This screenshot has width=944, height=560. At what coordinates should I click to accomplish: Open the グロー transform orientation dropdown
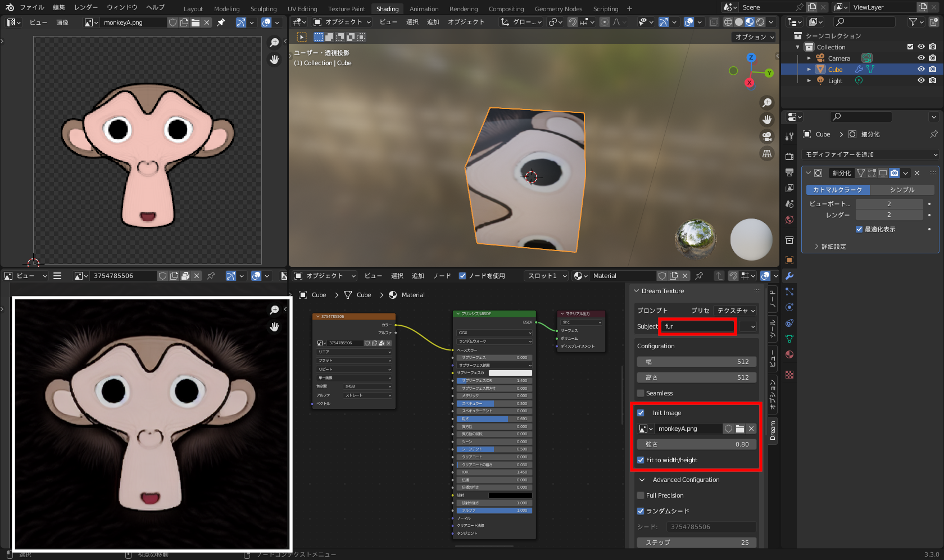[521, 22]
